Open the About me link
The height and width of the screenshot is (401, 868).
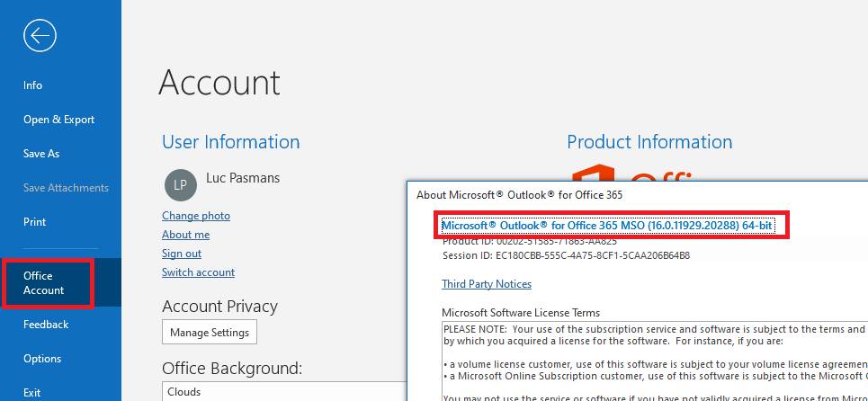coord(185,235)
